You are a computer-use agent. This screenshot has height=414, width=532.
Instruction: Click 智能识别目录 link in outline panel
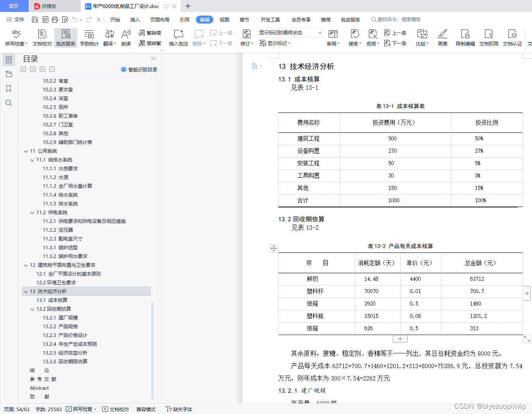[x=139, y=69]
